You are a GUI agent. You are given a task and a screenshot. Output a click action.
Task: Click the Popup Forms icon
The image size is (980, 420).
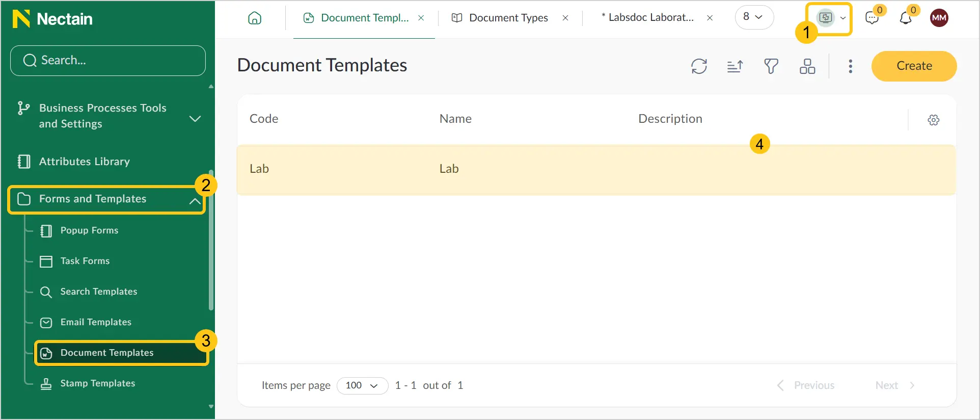point(46,231)
